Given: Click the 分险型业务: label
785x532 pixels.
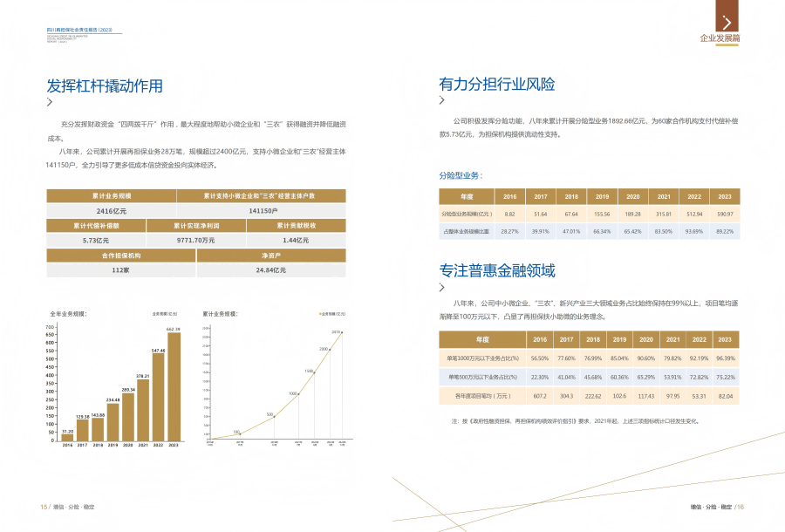Looking at the screenshot, I should point(461,175).
